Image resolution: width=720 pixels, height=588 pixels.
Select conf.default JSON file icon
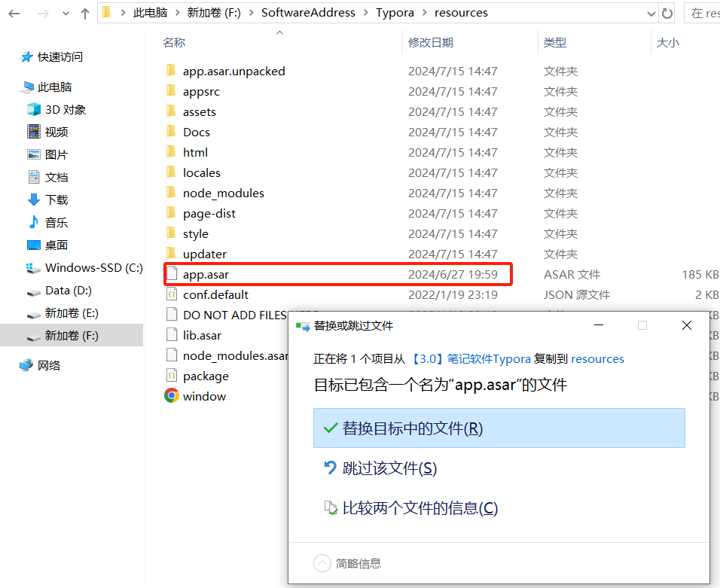171,294
